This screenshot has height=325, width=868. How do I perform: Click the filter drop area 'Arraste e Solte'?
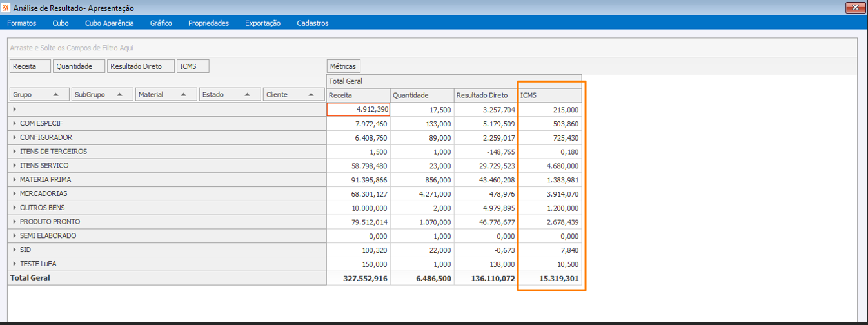(x=432, y=48)
